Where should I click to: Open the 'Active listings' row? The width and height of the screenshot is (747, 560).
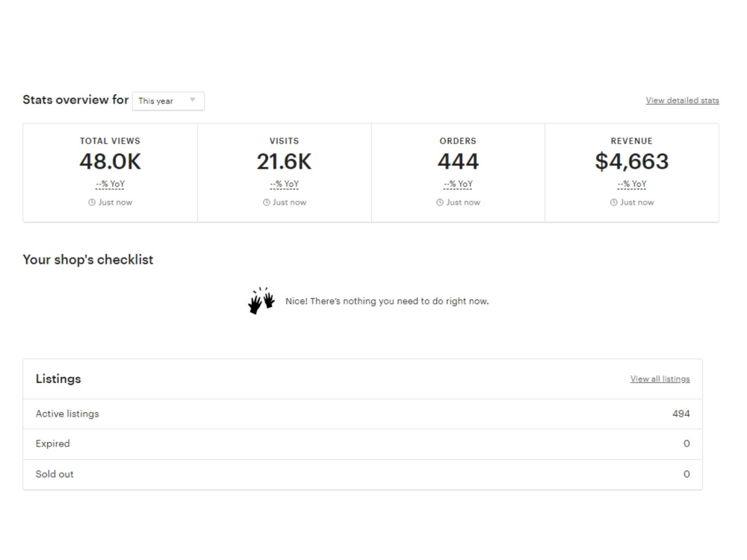pyautogui.click(x=362, y=414)
